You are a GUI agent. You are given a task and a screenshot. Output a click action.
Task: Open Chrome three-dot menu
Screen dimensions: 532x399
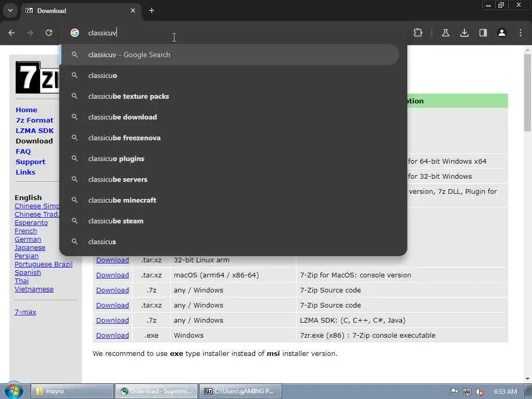click(x=521, y=33)
